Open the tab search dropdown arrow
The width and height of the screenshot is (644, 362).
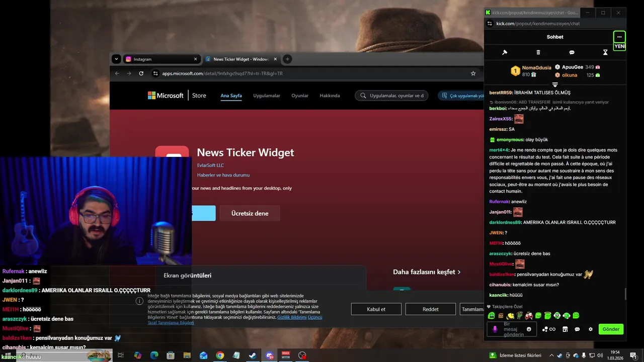coord(116,59)
